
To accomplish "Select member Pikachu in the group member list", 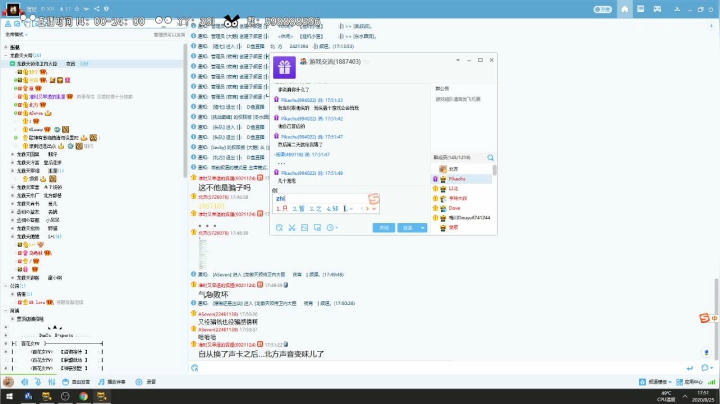I will coord(462,179).
